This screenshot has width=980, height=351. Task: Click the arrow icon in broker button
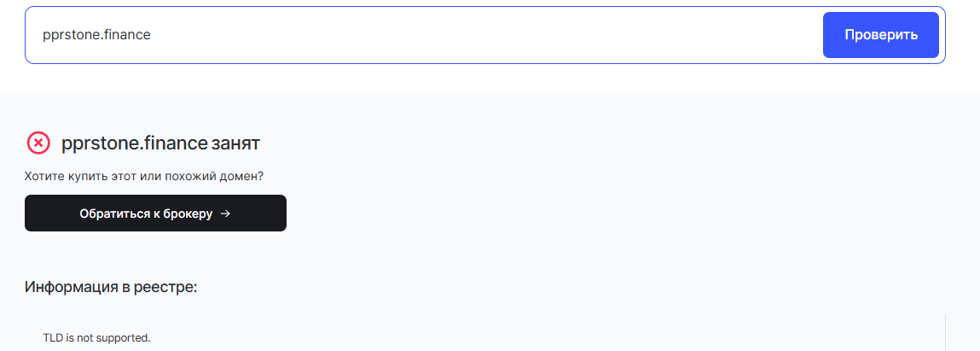click(x=225, y=214)
